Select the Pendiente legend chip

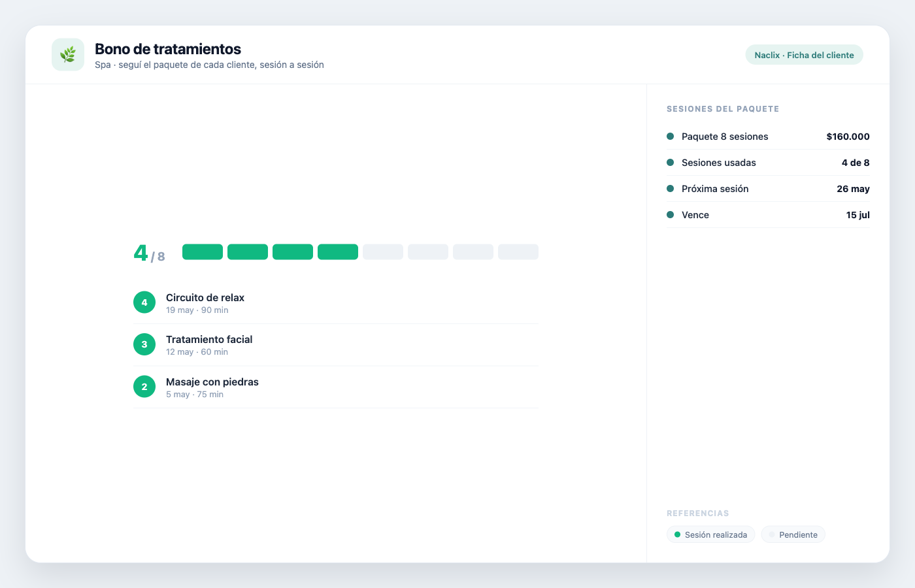[793, 534]
